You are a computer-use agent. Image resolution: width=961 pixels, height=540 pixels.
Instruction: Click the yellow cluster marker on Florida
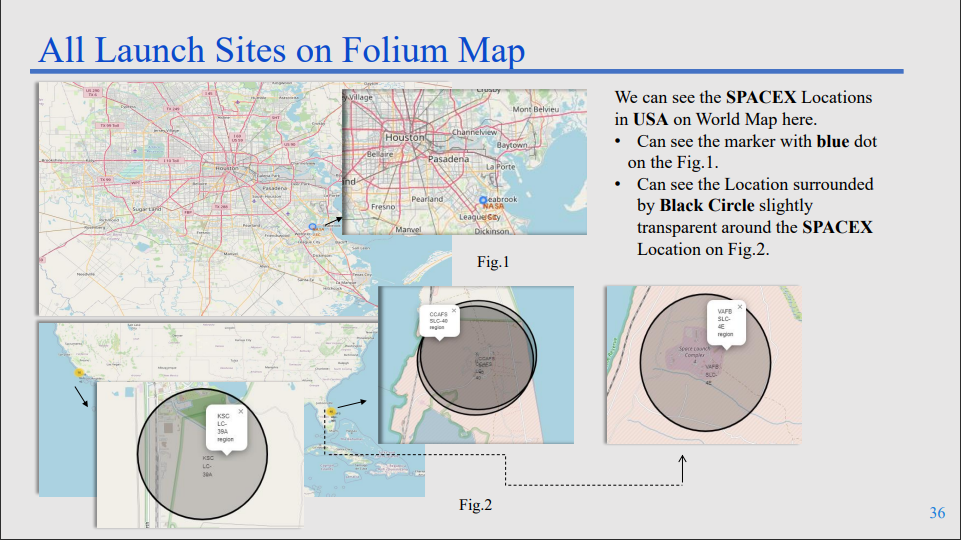(331, 412)
